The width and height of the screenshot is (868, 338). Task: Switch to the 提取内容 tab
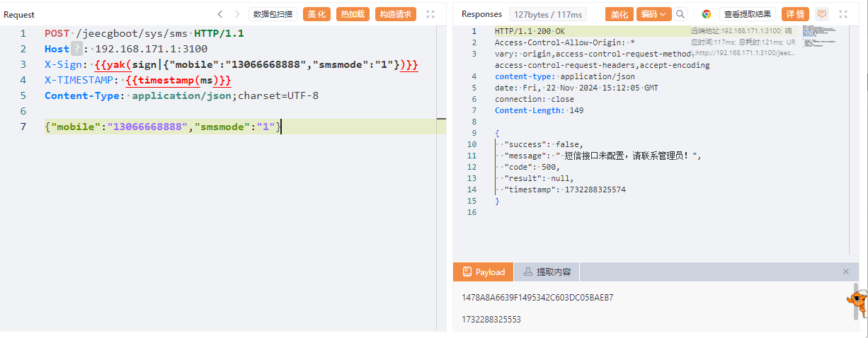(x=547, y=272)
